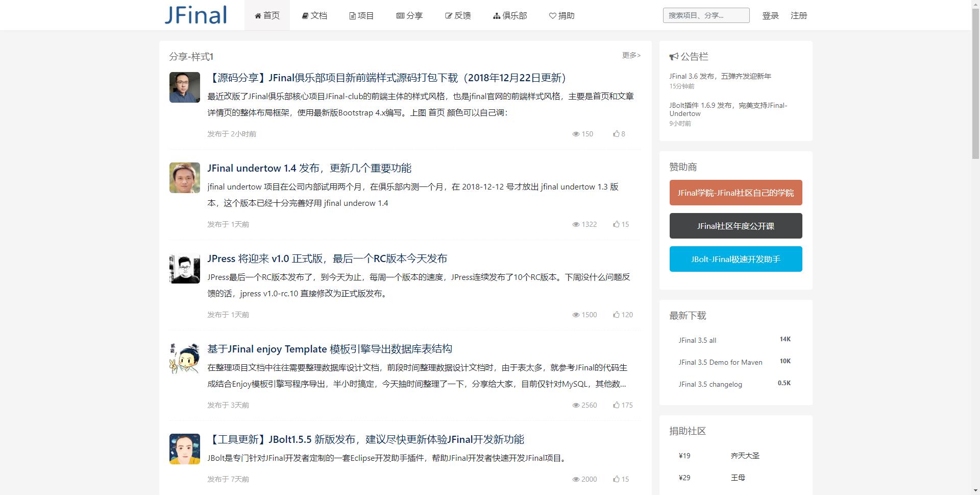Open the 捐助 donate nav item
This screenshot has width=980, height=495.
pyautogui.click(x=561, y=15)
